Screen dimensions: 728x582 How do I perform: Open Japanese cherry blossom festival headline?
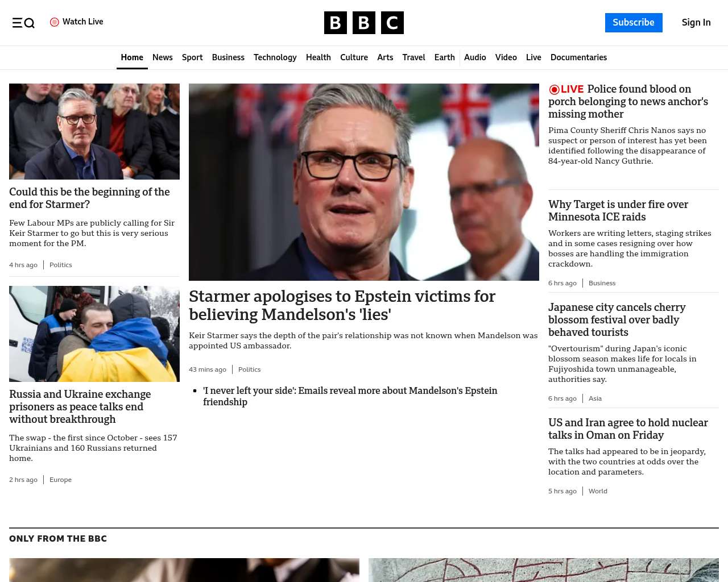click(617, 320)
